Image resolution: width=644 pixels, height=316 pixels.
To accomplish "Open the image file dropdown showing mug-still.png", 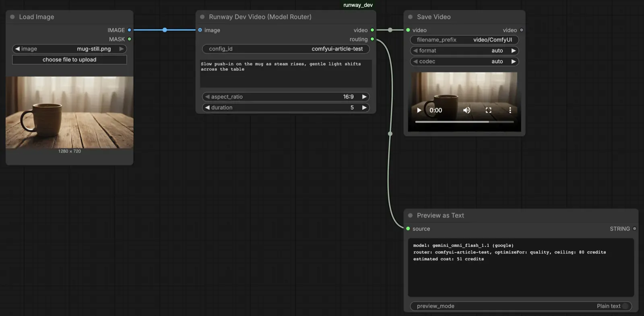I will 70,49.
